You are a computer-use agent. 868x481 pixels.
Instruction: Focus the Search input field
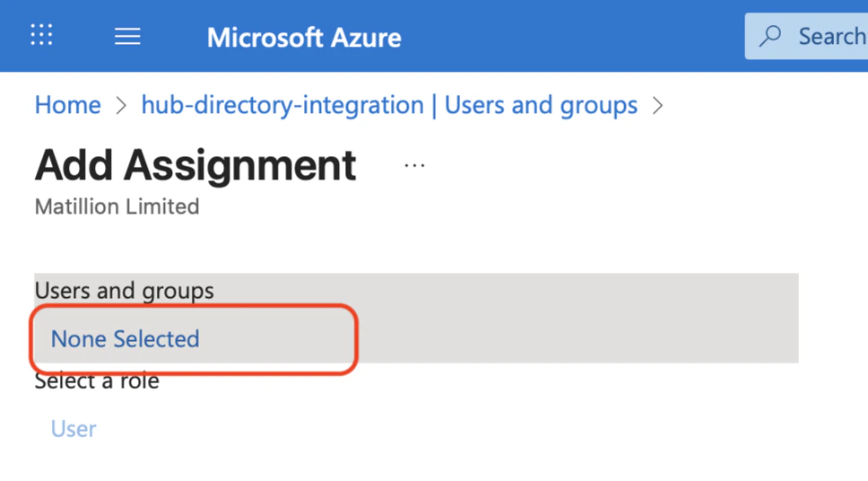[x=806, y=37]
